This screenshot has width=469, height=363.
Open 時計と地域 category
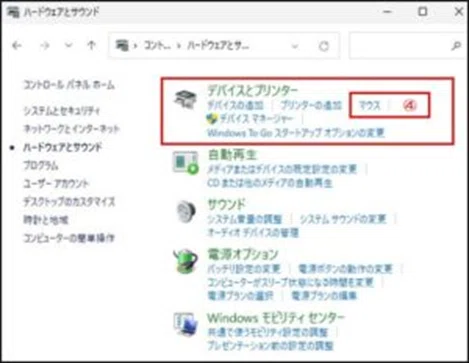(x=45, y=220)
